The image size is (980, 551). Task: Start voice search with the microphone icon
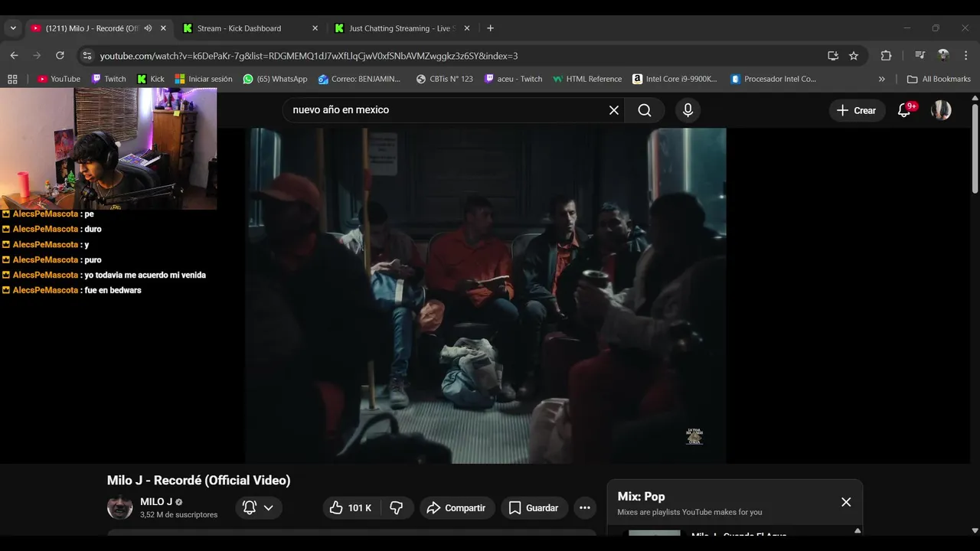coord(688,110)
